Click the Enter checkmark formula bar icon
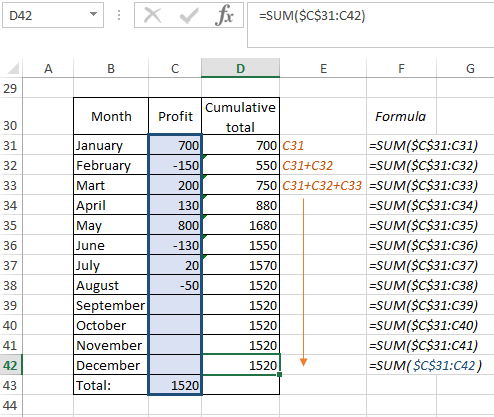The width and height of the screenshot is (494, 417). tap(189, 15)
